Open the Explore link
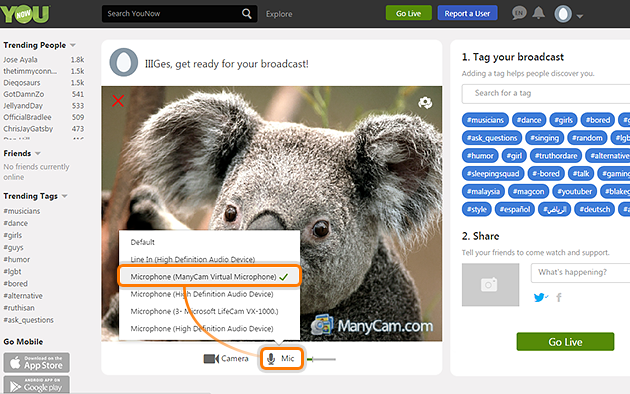 (279, 14)
